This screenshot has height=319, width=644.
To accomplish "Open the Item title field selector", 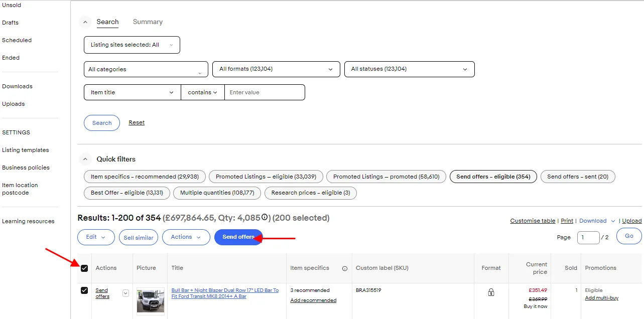I will [133, 92].
